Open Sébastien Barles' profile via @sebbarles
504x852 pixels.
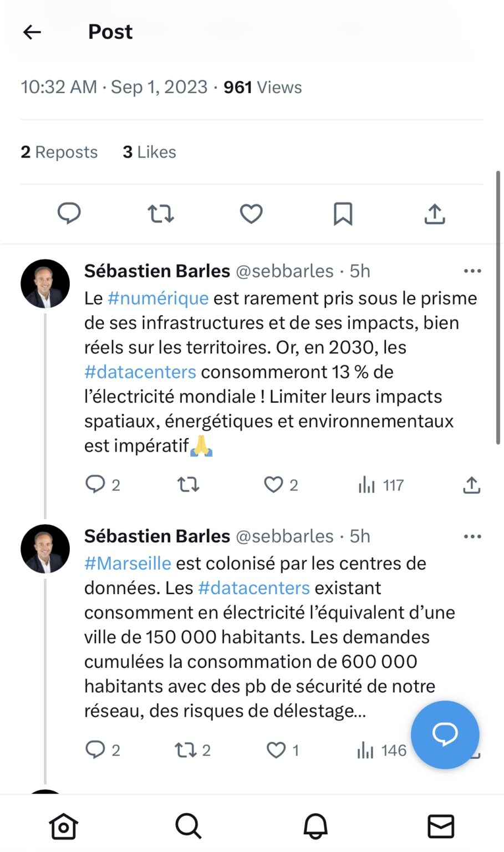click(x=283, y=271)
